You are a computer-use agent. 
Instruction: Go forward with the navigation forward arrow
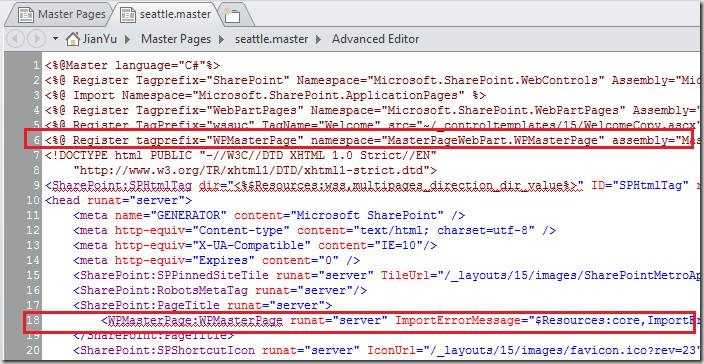coord(36,39)
